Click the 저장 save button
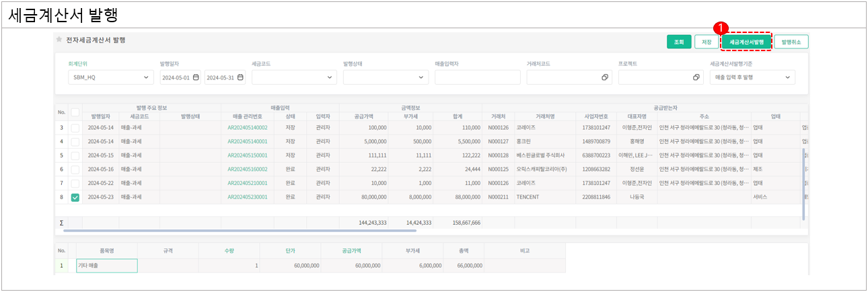The image size is (868, 292). click(x=707, y=42)
